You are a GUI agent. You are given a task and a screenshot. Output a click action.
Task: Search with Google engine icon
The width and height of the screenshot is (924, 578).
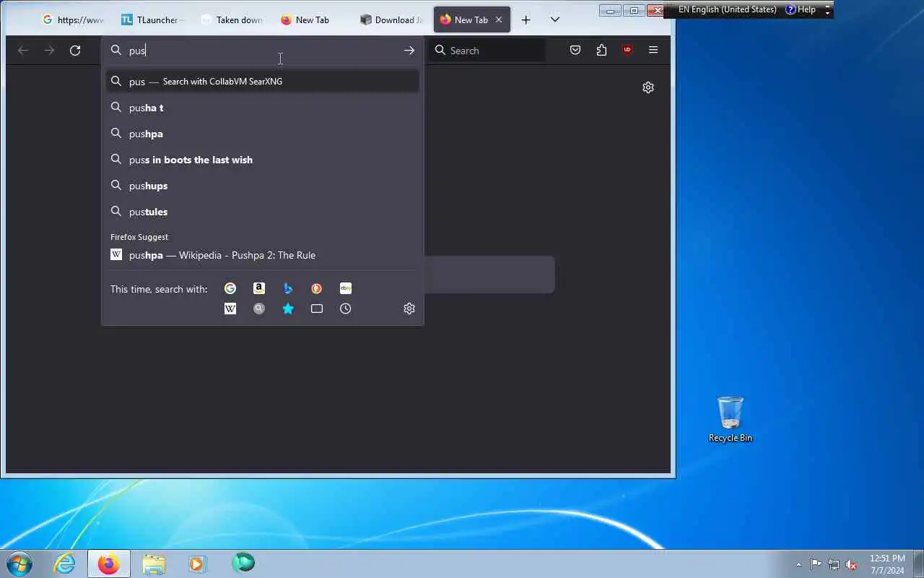[x=230, y=288]
